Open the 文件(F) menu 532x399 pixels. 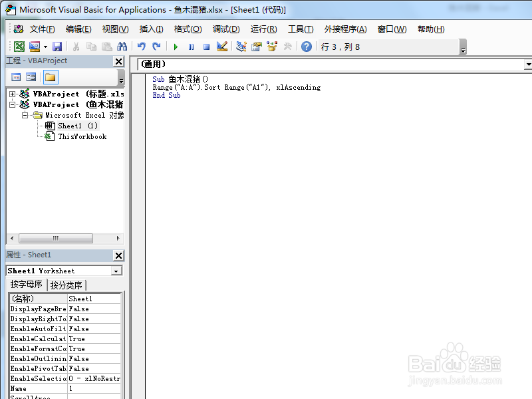tap(43, 29)
